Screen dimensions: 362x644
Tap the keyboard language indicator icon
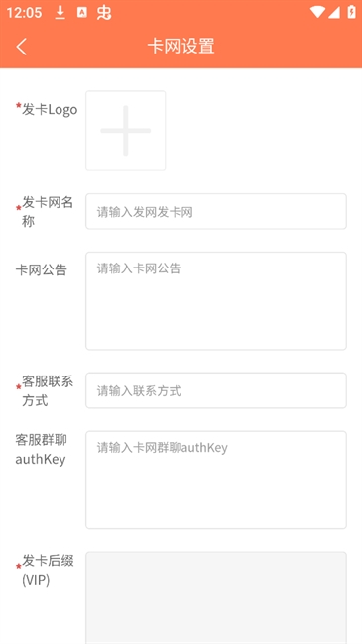coord(82,13)
